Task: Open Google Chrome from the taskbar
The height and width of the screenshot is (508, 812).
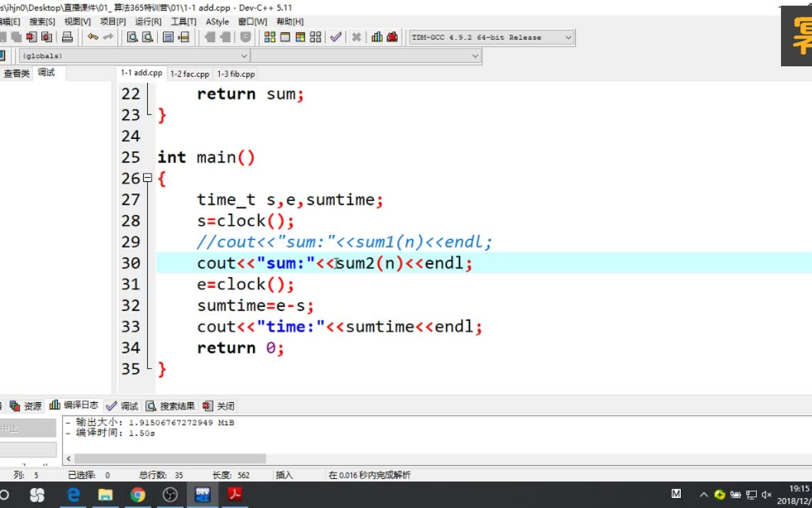Action: (137, 495)
